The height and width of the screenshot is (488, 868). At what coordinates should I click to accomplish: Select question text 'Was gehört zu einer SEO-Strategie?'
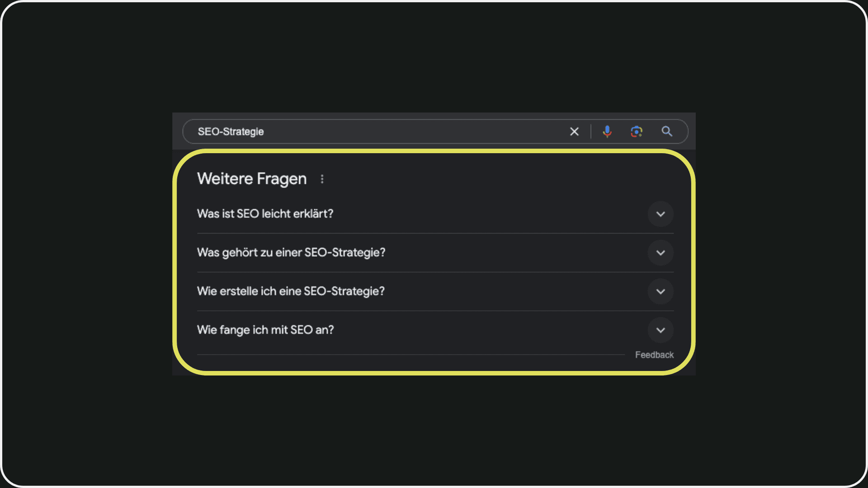[x=291, y=253]
